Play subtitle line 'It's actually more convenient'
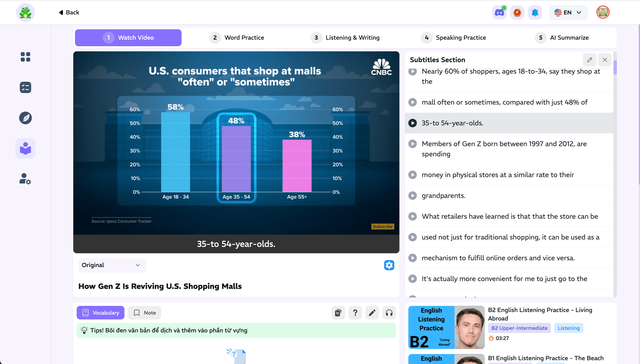The height and width of the screenshot is (364, 640). [413, 279]
